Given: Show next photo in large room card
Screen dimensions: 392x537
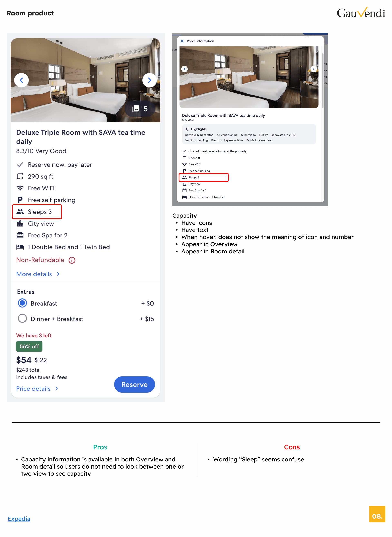Looking at the screenshot, I should [149, 80].
